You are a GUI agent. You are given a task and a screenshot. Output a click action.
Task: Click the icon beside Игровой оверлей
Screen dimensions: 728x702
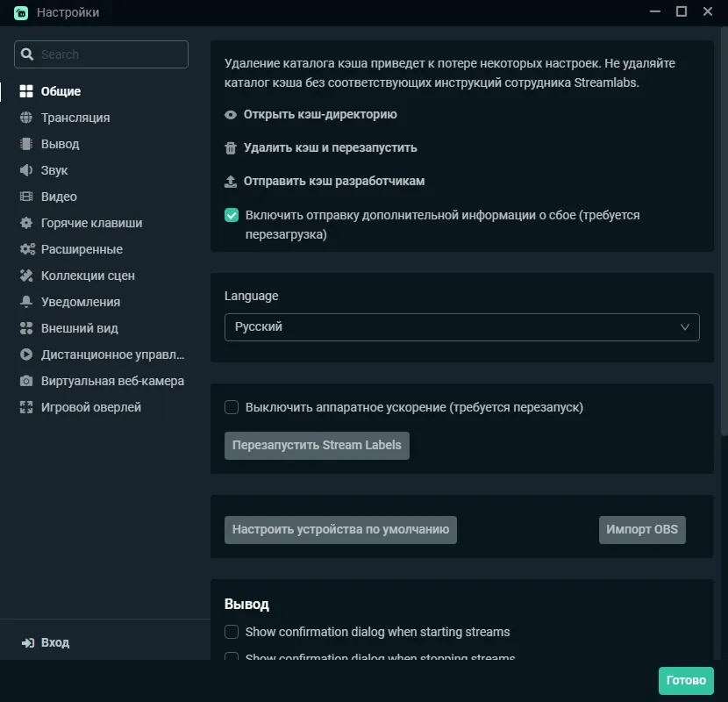[x=26, y=407]
